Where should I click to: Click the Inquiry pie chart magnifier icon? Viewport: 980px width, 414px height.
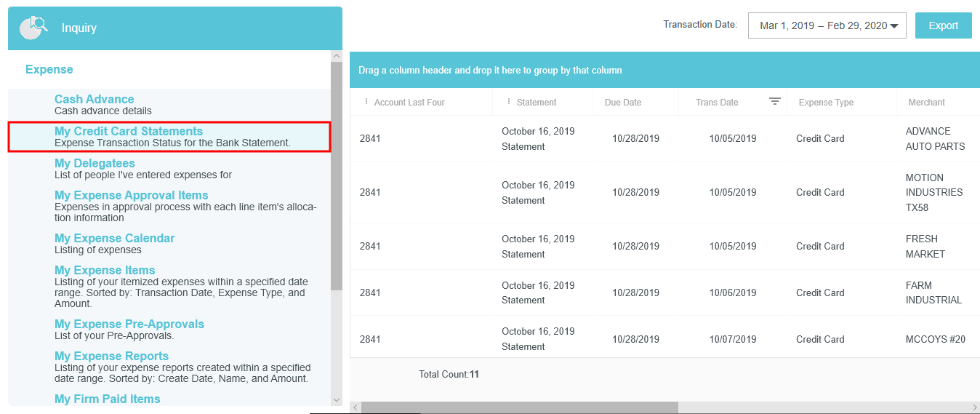click(33, 28)
